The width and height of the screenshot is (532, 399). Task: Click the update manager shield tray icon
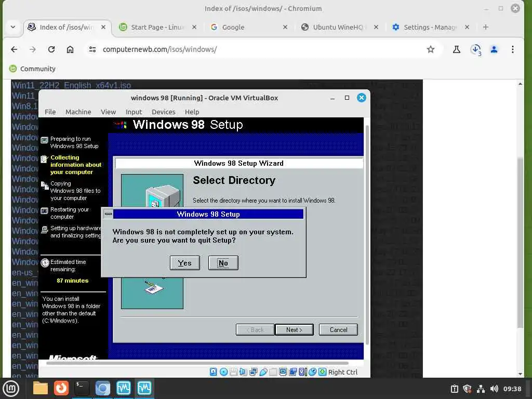click(467, 389)
